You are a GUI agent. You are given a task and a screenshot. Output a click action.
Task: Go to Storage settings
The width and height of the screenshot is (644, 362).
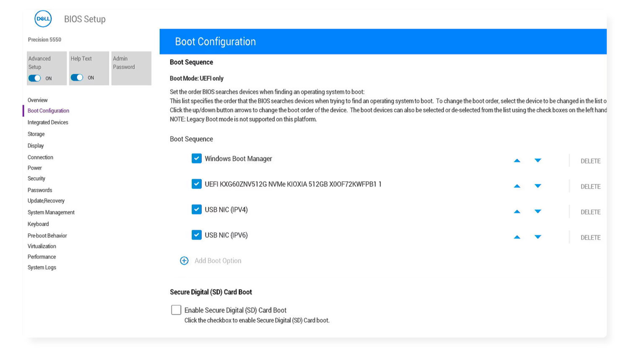36,134
